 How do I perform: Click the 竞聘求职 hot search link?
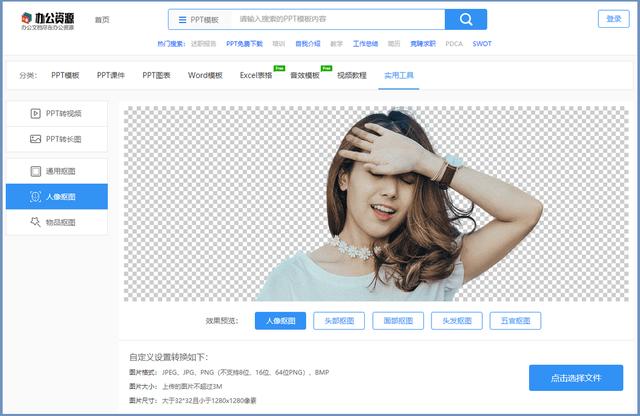pyautogui.click(x=423, y=44)
